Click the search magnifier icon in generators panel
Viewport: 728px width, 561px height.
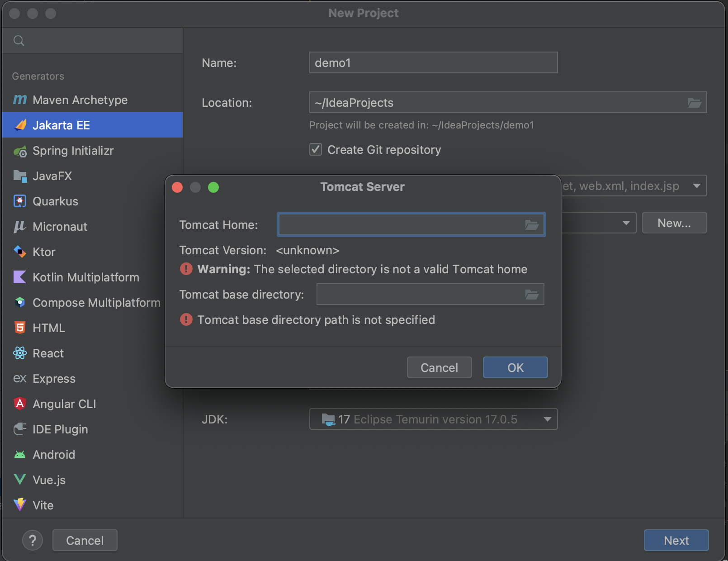point(19,41)
